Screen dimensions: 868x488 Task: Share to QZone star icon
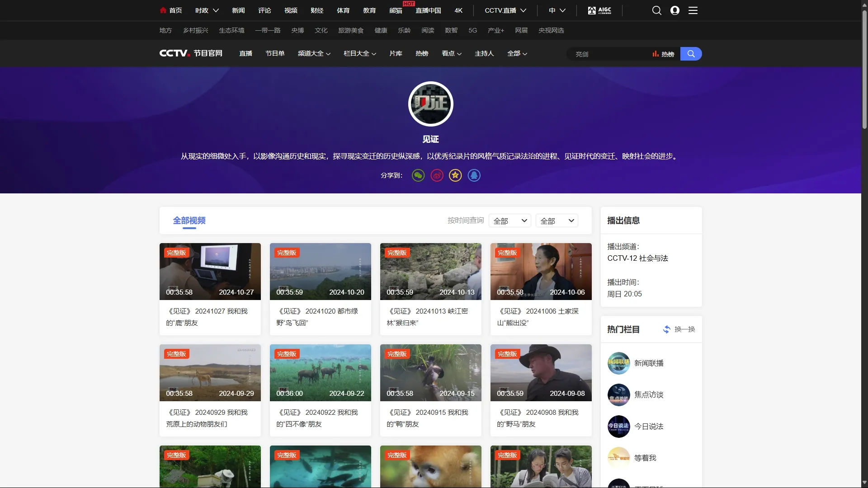pyautogui.click(x=455, y=175)
